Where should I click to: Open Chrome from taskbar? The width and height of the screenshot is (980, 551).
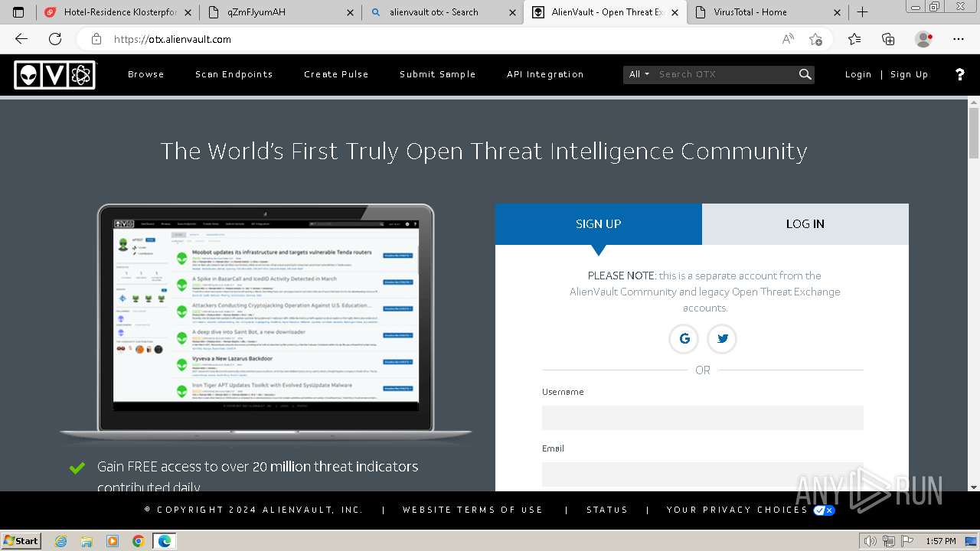(139, 541)
